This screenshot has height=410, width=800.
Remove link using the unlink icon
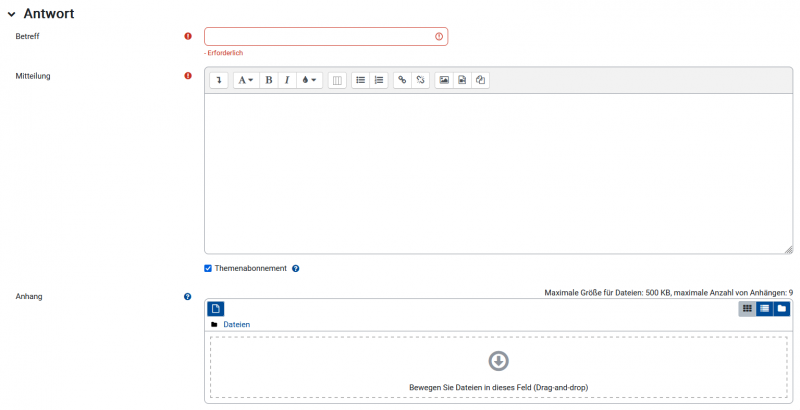420,80
